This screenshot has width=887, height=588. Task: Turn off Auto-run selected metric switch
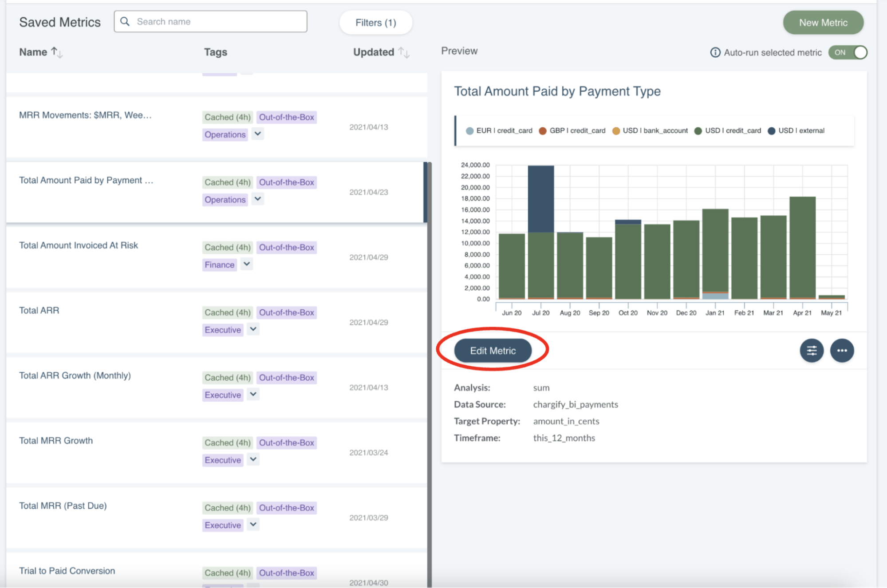pyautogui.click(x=848, y=52)
